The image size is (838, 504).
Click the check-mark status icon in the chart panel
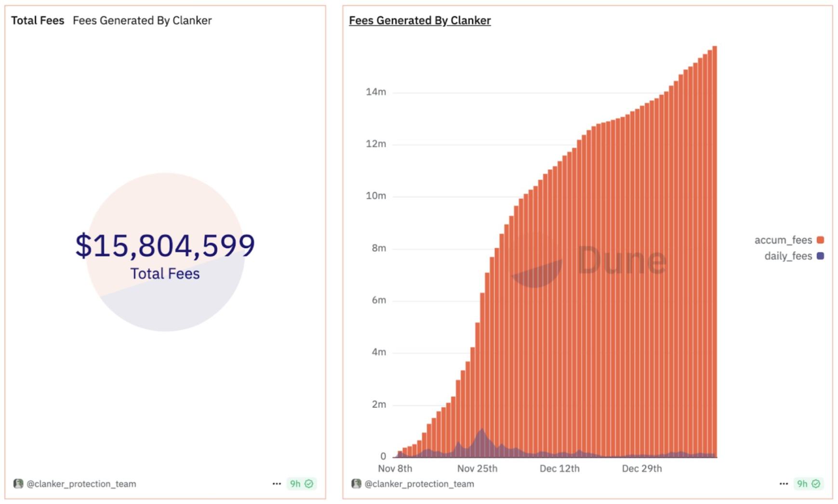(x=816, y=484)
